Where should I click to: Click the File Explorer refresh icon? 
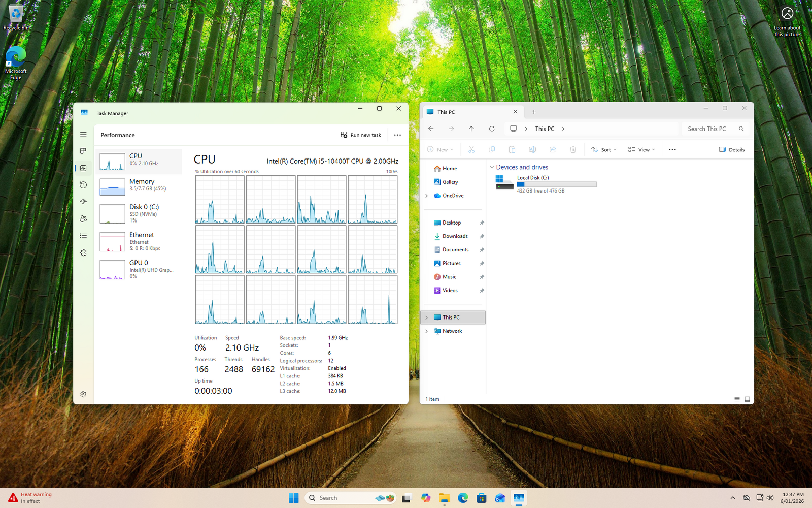(491, 129)
